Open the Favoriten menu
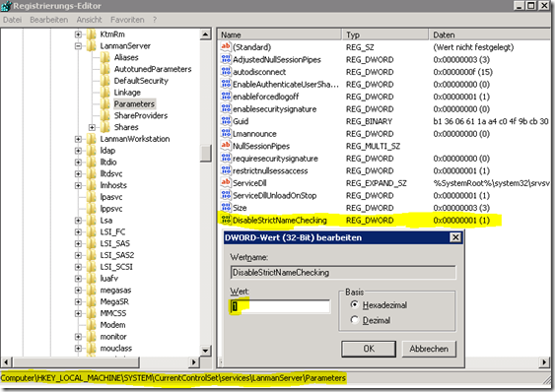Screen dimensions: 555x392 (x=127, y=20)
